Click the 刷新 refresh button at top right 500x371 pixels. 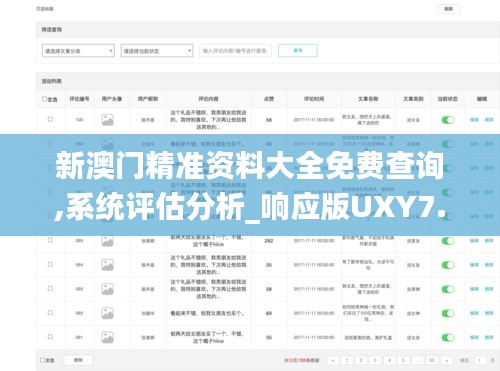click(449, 9)
